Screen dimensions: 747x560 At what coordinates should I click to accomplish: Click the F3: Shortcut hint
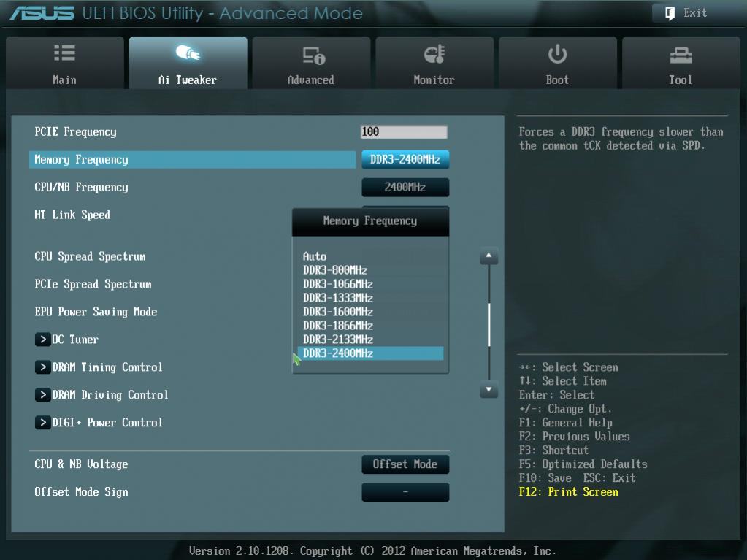coord(553,450)
